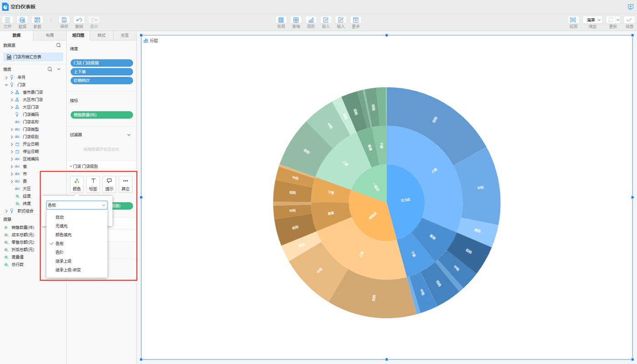Click the 标签 label button with T icon

tap(93, 184)
